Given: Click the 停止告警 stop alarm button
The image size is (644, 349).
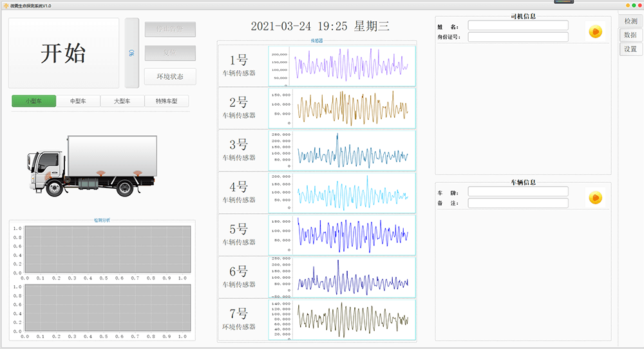Looking at the screenshot, I should 170,29.
